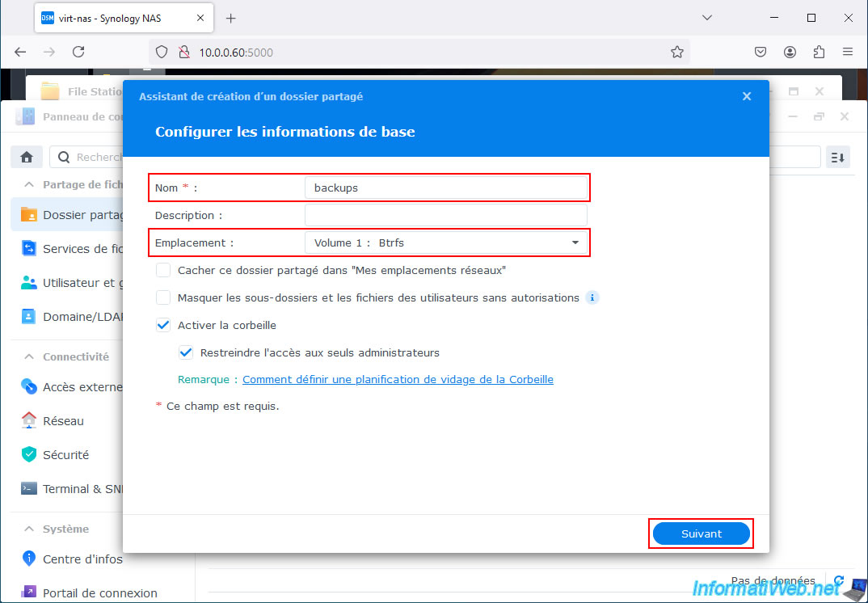Open a new browser tab
Image resolution: width=868 pixels, height=603 pixels.
[x=231, y=19]
